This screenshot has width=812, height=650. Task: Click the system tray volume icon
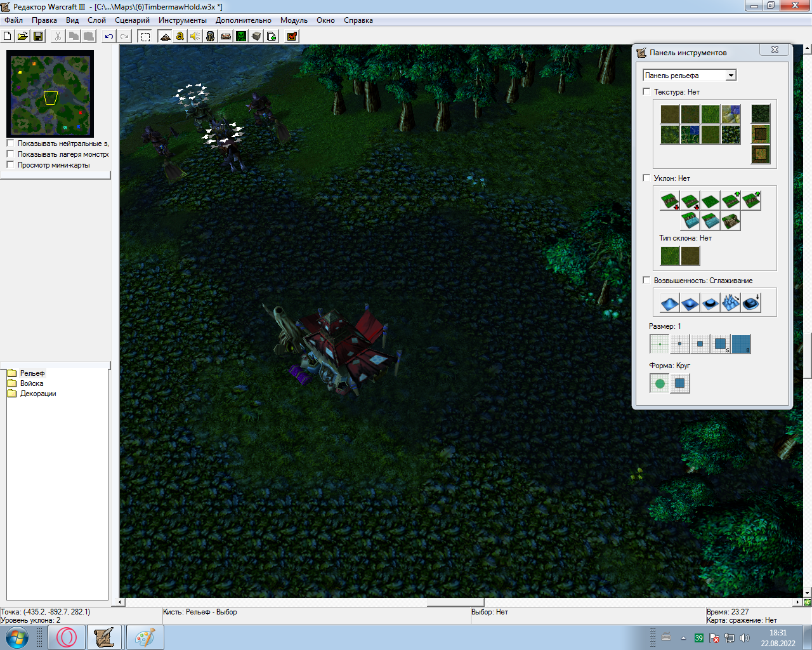point(745,638)
